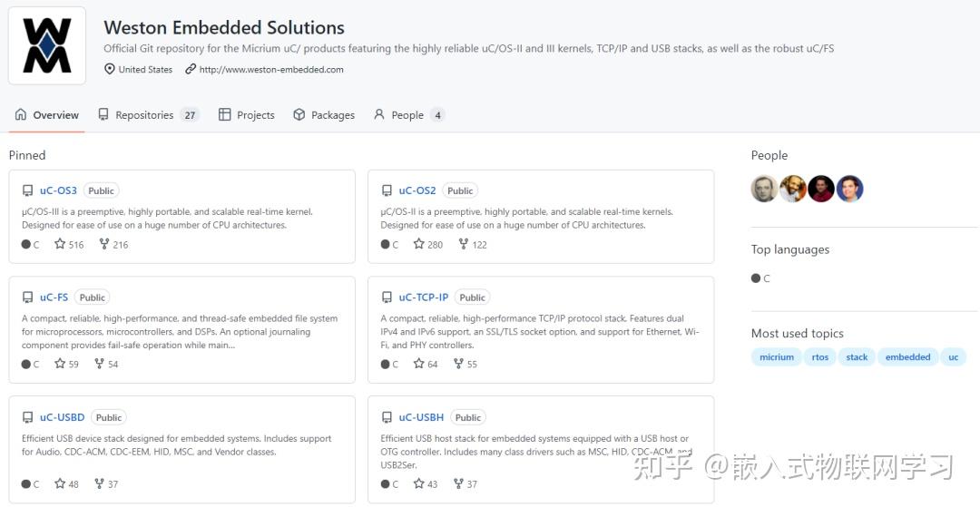The image size is (980, 507).
Task: Select the micrium topic tag
Action: pos(777,357)
